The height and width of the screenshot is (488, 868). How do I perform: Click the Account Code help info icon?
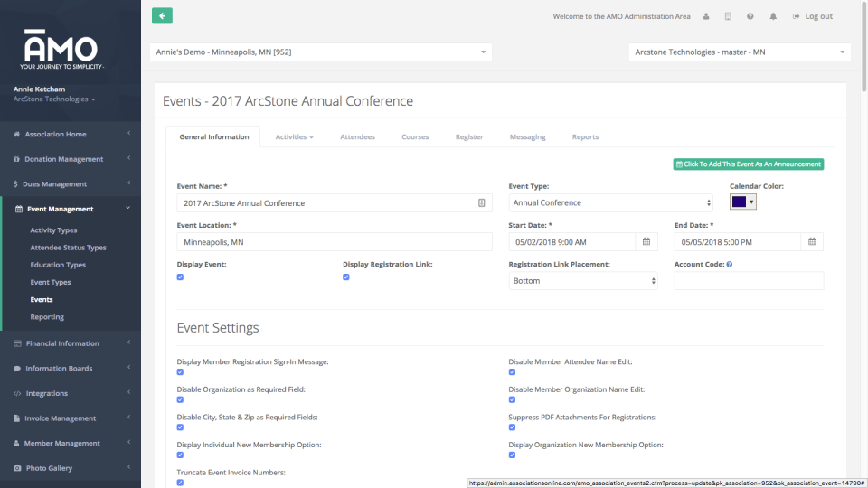(x=730, y=265)
